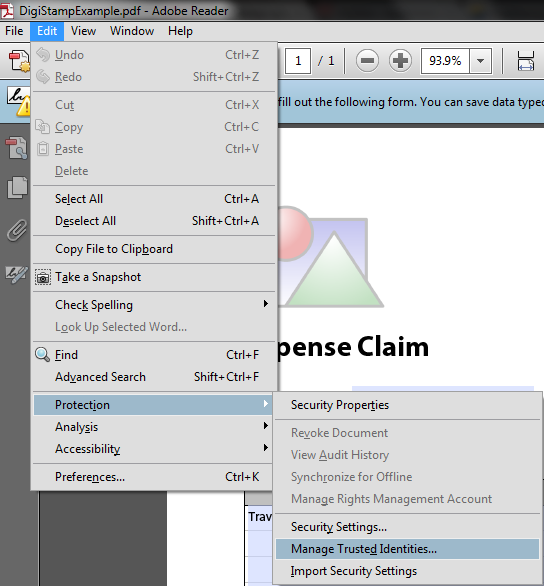The height and width of the screenshot is (586, 544).
Task: Open the Attachments paperclip panel icon
Action: (x=17, y=230)
